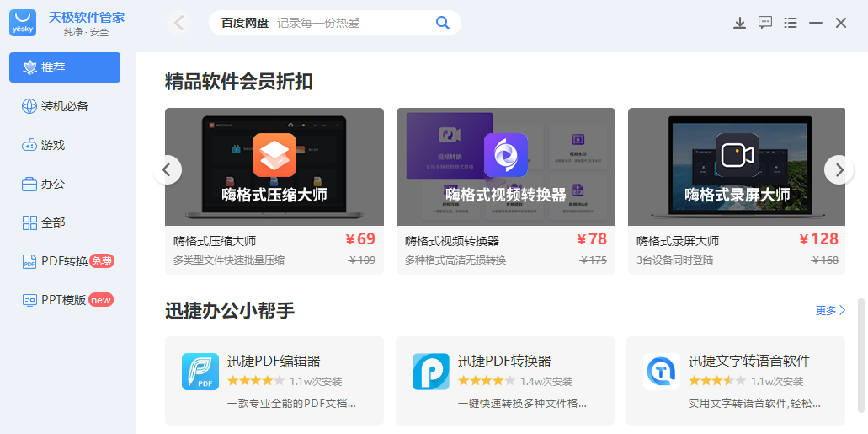This screenshot has height=434, width=868.
Task: Click the 一款专业全能的PDF文档 description
Action: point(291,403)
